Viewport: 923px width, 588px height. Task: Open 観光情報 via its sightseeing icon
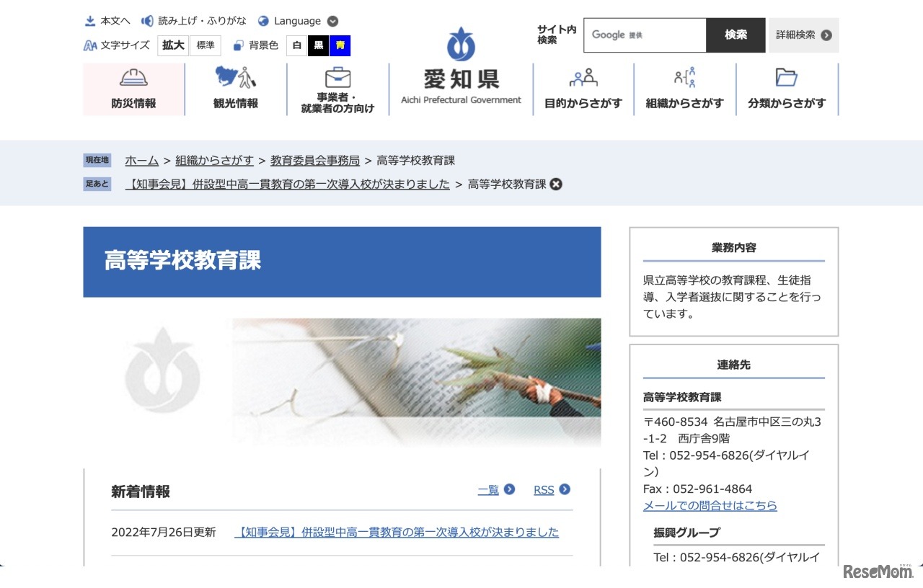coord(235,77)
